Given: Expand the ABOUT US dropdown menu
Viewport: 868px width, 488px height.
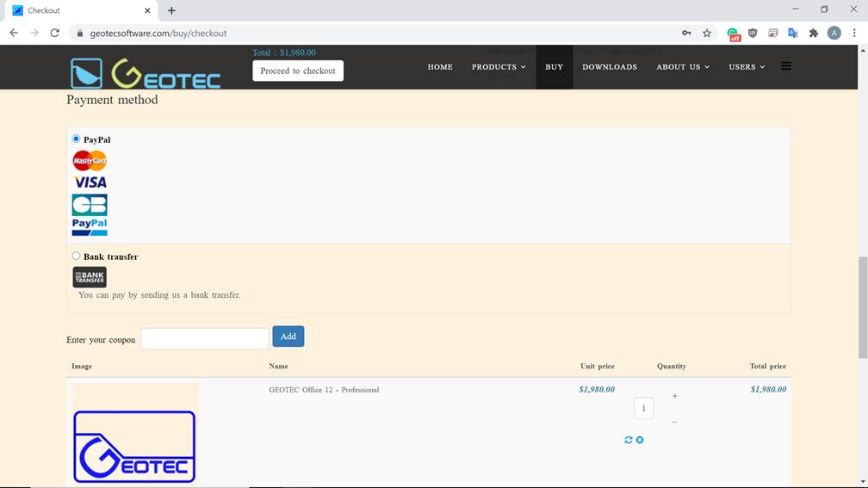Looking at the screenshot, I should [x=683, y=67].
